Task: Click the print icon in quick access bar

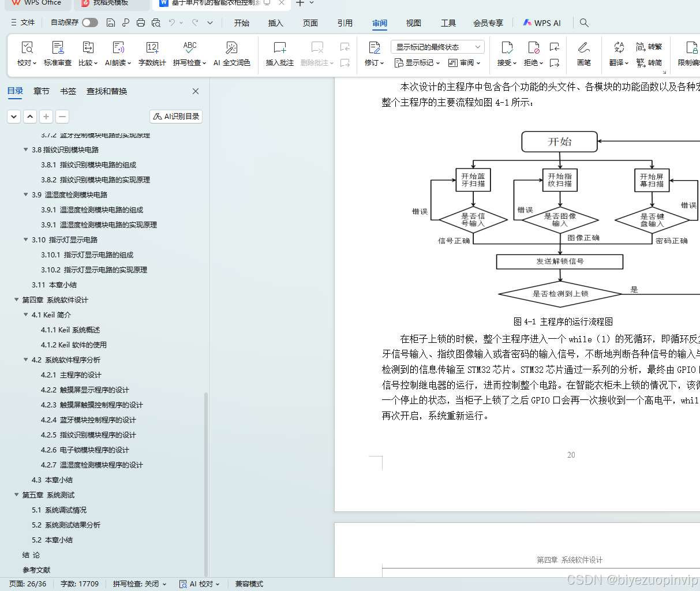Action: [141, 23]
